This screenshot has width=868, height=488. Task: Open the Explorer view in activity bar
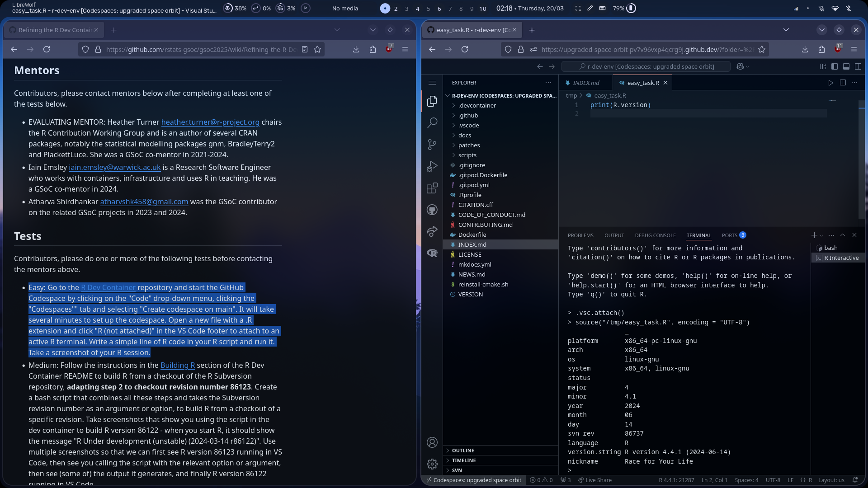click(432, 101)
